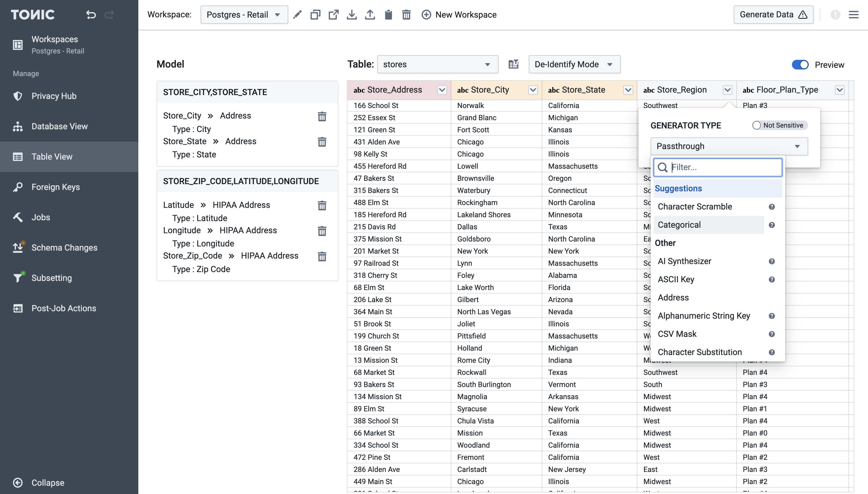Show help for Character Scramble generator

(x=772, y=207)
